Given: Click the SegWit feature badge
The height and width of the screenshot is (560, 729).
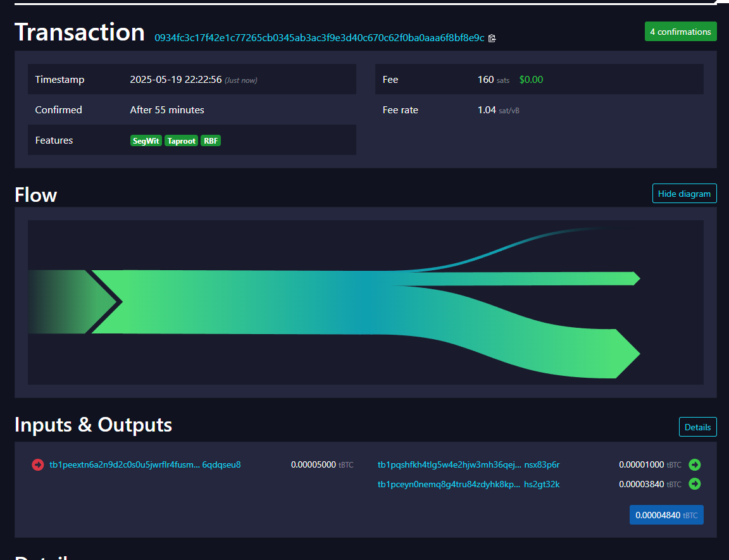Looking at the screenshot, I should tap(146, 141).
